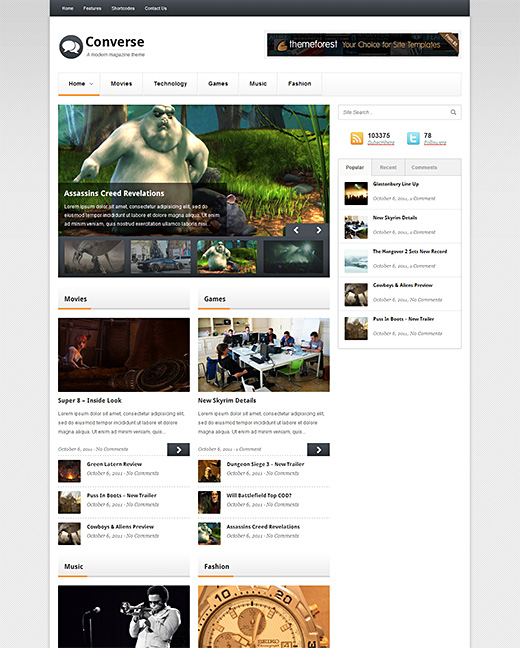Open The Hangover 2 Sets New Record
Screen dimensions: 520x648
[x=410, y=251]
